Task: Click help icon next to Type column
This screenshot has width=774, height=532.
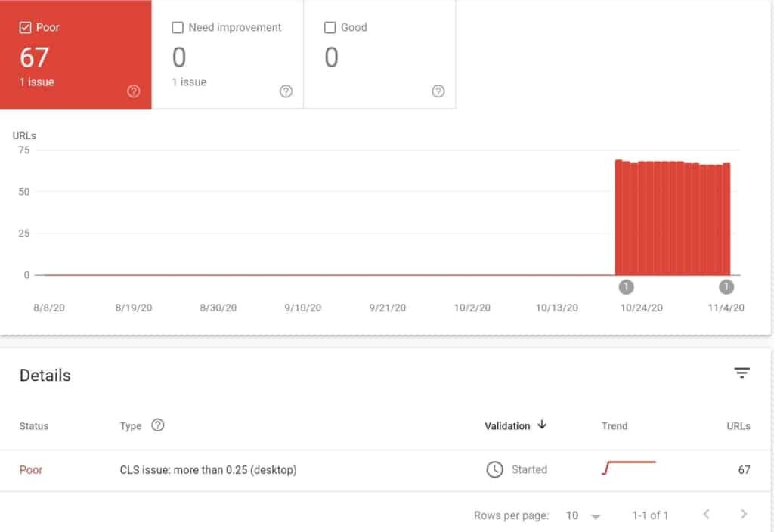Action: pos(158,425)
